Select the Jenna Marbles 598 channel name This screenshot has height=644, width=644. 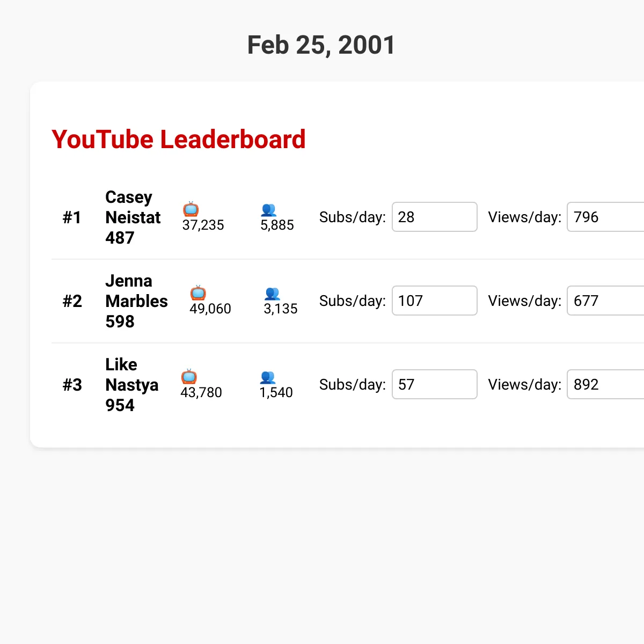pyautogui.click(x=136, y=301)
